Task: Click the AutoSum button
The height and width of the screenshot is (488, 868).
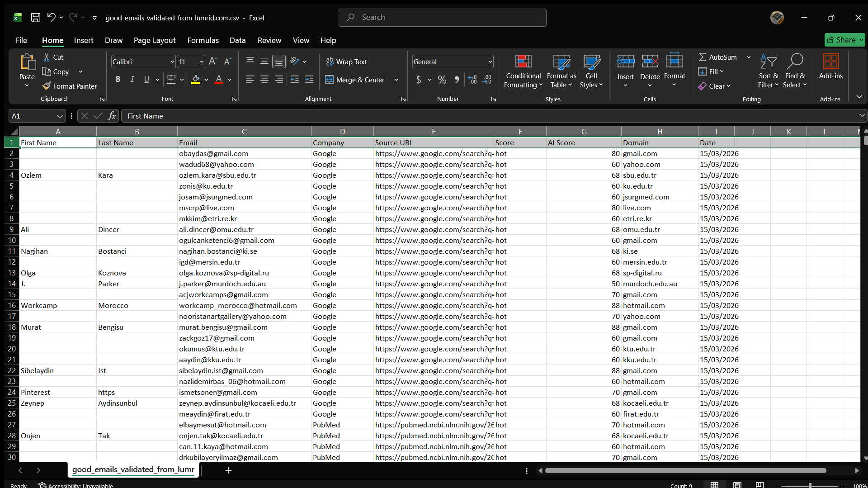Action: coord(718,57)
